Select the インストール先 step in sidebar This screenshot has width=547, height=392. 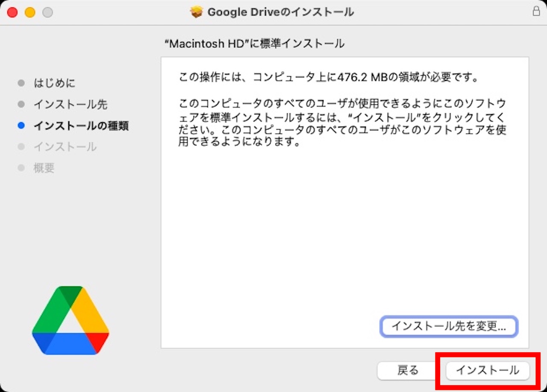[x=71, y=104]
